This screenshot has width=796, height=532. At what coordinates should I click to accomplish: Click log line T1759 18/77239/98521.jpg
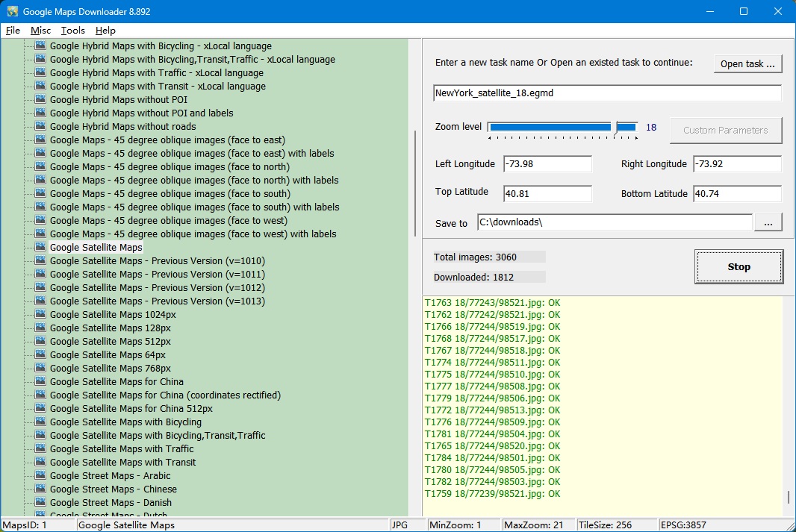[492, 493]
